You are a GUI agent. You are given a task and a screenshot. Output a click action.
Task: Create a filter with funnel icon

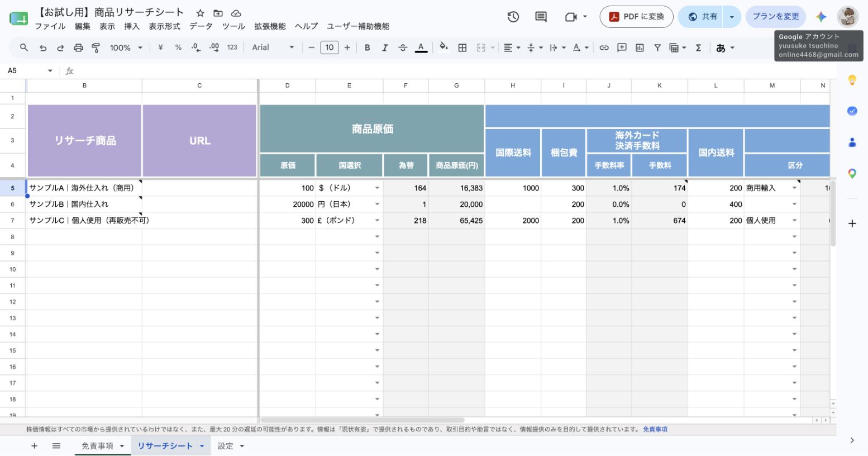[x=657, y=47]
